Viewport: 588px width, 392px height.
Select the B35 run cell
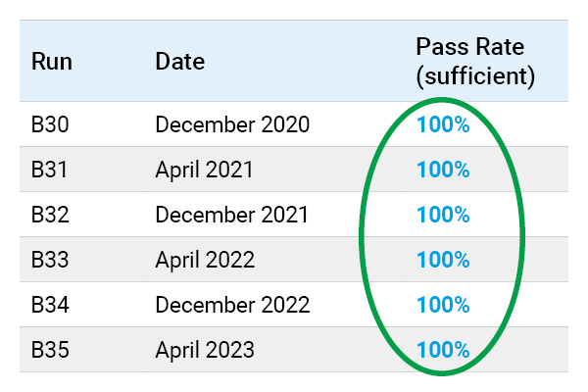click(x=49, y=350)
